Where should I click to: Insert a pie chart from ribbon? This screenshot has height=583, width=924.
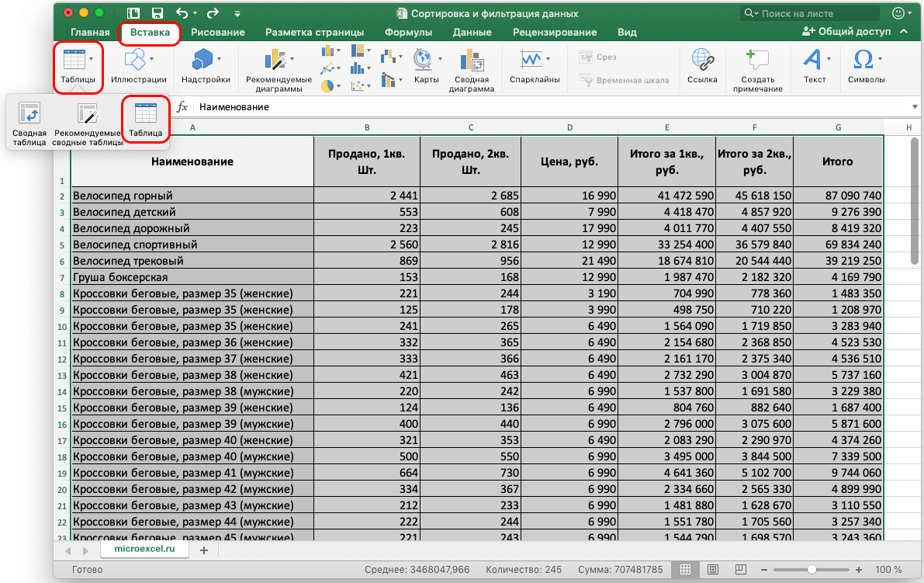(327, 86)
